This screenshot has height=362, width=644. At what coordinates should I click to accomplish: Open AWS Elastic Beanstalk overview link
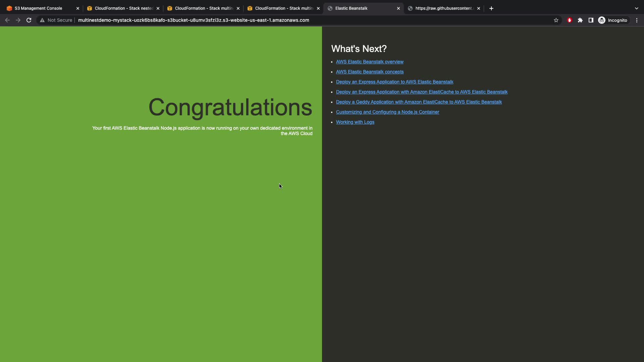click(370, 62)
